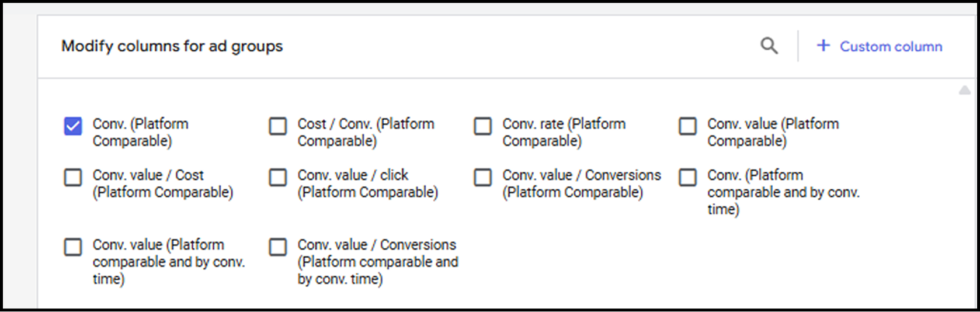Click the Cost / Conv. (Platform Comparable) label text
Image resolution: width=980 pixels, height=312 pixels.
(366, 133)
